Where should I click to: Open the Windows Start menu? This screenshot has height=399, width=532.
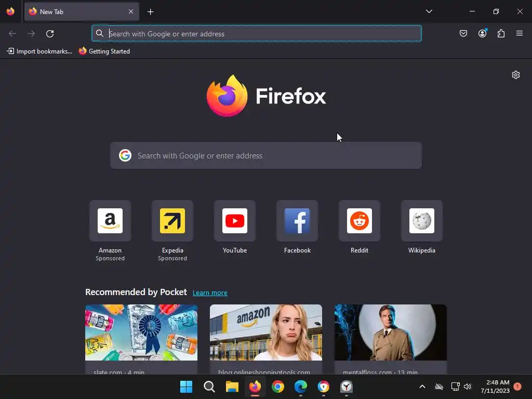pyautogui.click(x=186, y=387)
